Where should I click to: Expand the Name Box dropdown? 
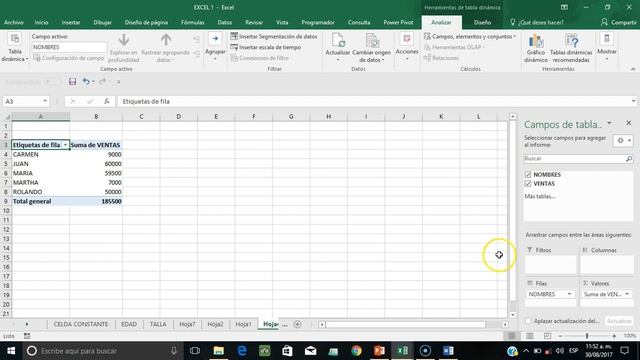(45, 101)
